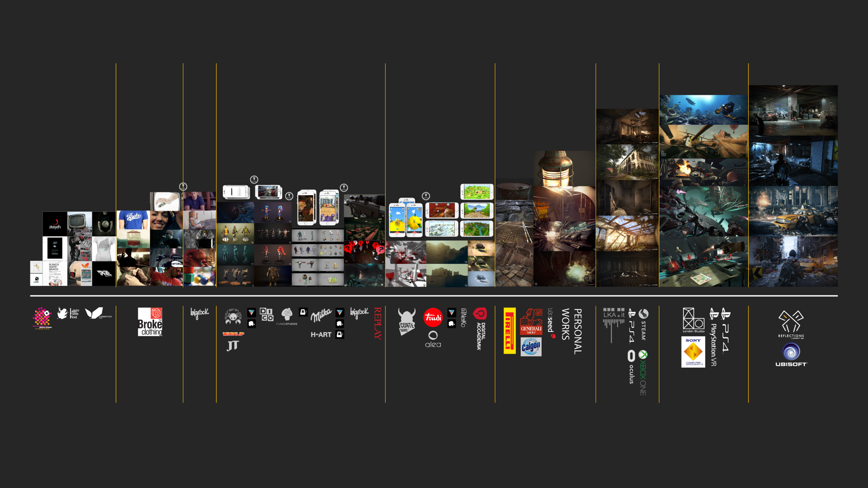Click the red REPLAY vertical text
Screen dimensions: 868x488
(x=378, y=324)
